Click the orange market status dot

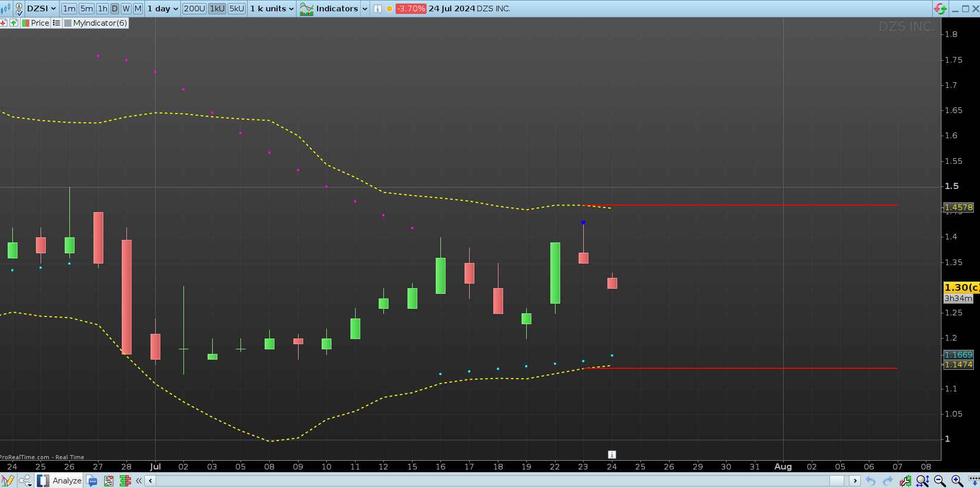(390, 9)
